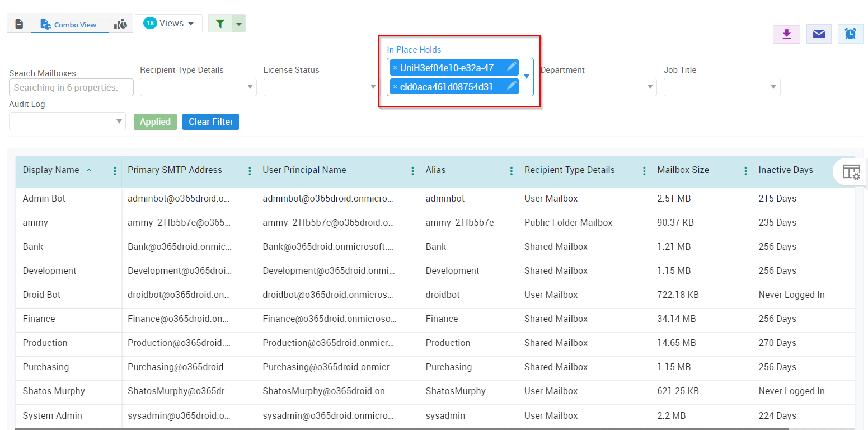Open the table view tab icon

19,23
